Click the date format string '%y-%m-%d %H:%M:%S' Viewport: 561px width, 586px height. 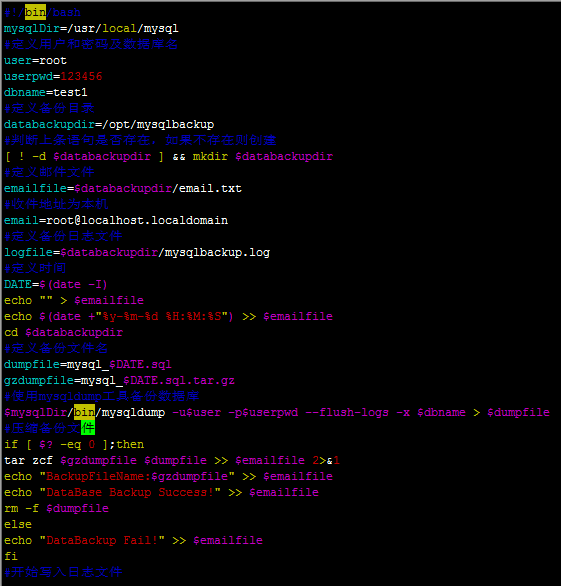point(162,317)
